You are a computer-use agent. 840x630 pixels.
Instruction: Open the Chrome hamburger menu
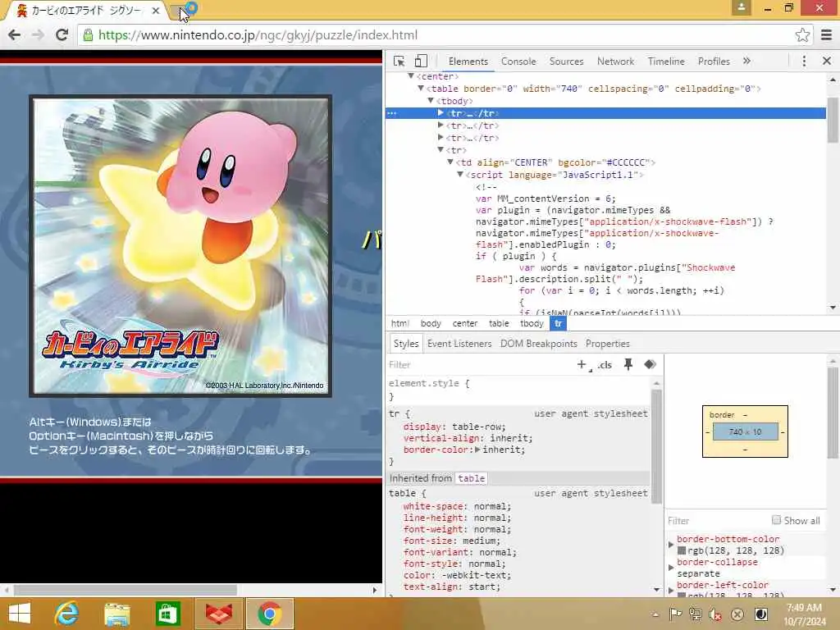[x=826, y=34]
